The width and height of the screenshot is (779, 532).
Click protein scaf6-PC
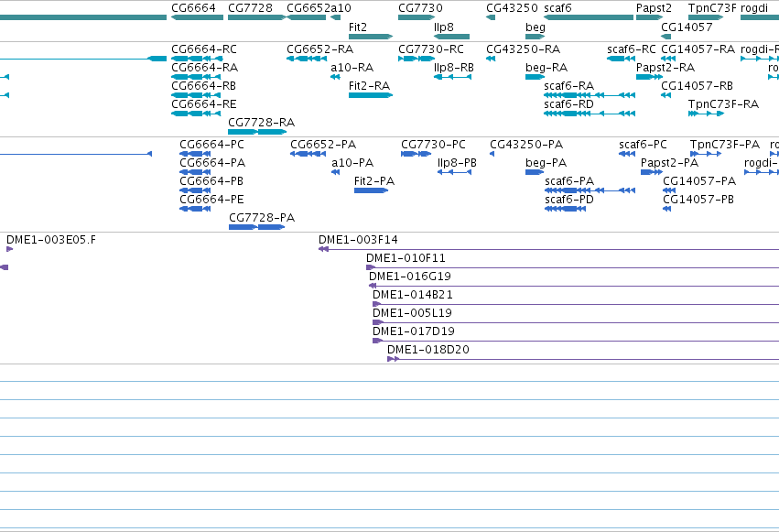click(627, 154)
